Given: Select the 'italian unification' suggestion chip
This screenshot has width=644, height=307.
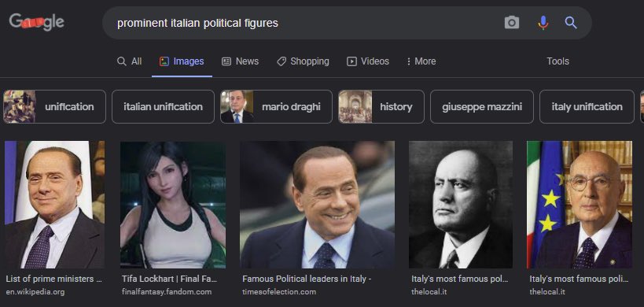Looking at the screenshot, I should (163, 106).
